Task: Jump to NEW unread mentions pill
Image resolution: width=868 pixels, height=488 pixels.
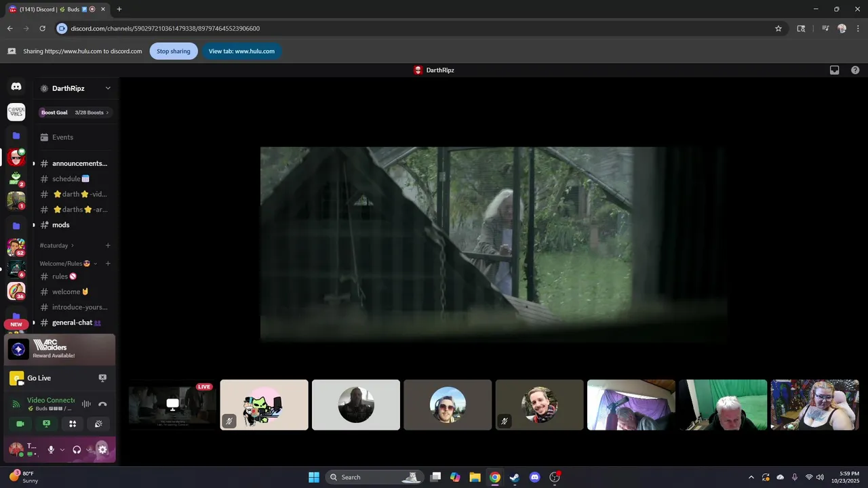Action: [16, 325]
